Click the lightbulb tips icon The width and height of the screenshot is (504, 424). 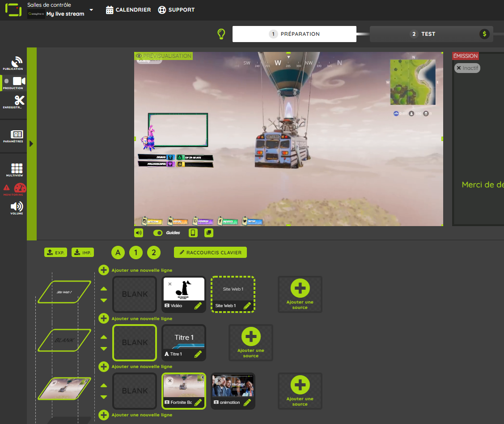point(221,34)
